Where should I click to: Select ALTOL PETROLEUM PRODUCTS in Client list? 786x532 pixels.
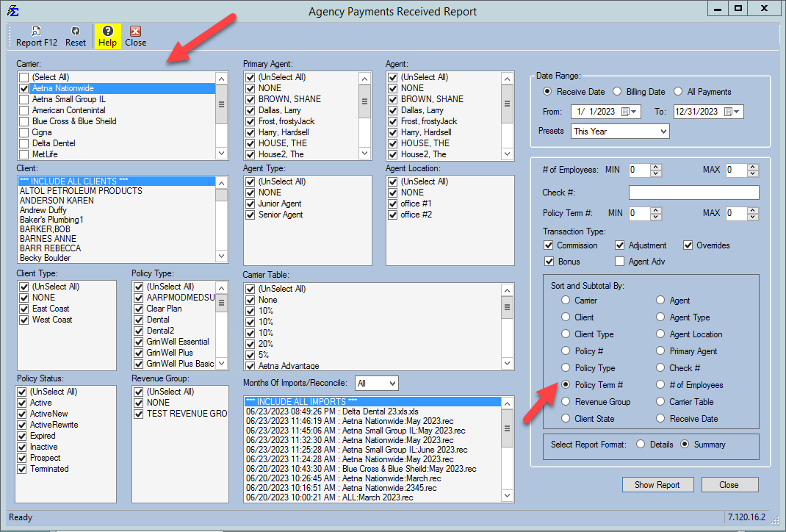pyautogui.click(x=81, y=191)
